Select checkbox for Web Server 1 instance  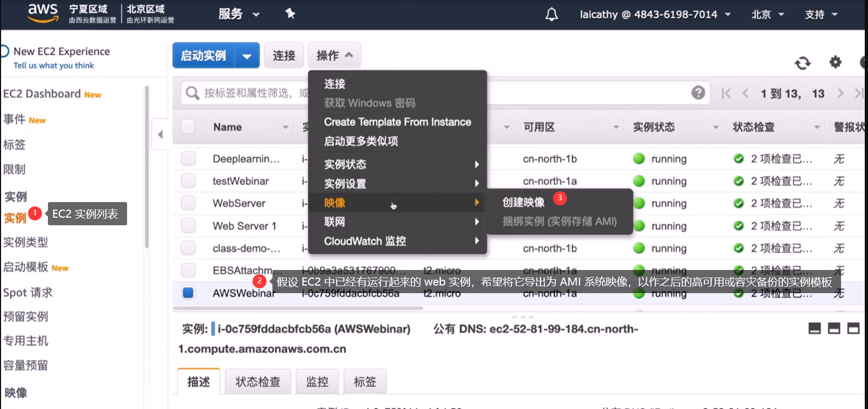[188, 225]
